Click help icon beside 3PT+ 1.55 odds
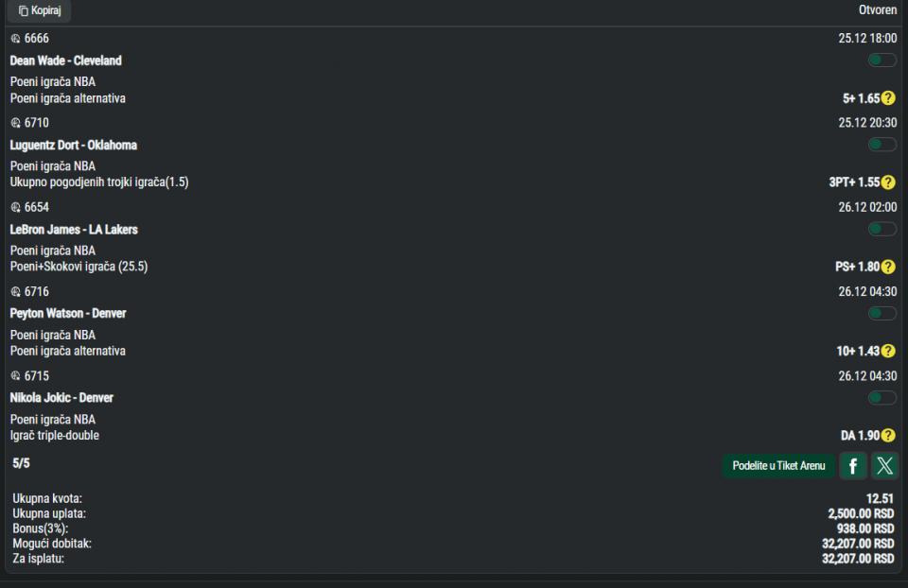Screen dimensions: 908x588 (888, 182)
